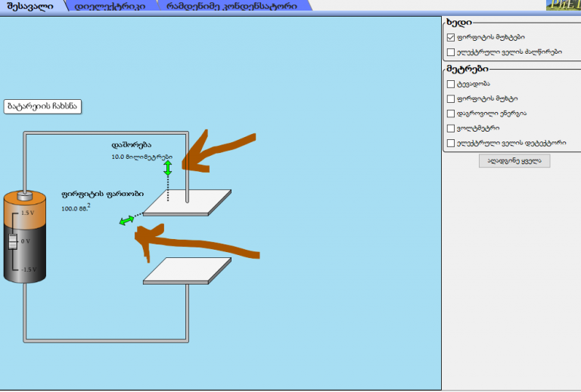
Task: Click the 10.0 მილიმეტრები separation value
Action: [x=142, y=157]
